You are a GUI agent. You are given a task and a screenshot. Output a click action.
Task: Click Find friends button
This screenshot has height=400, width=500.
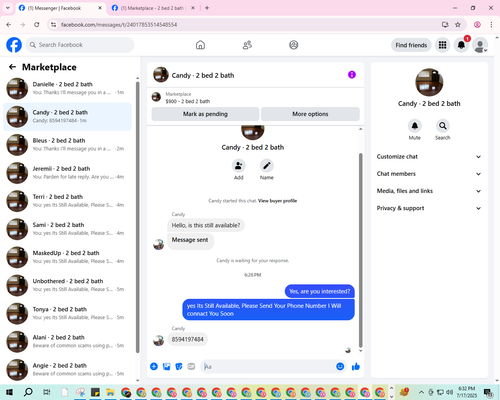[x=411, y=45]
